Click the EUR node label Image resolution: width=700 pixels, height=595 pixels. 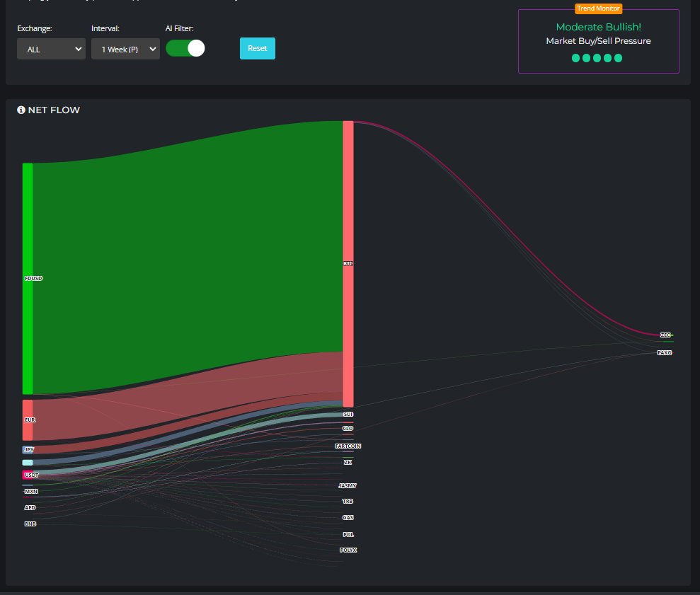pos(30,420)
